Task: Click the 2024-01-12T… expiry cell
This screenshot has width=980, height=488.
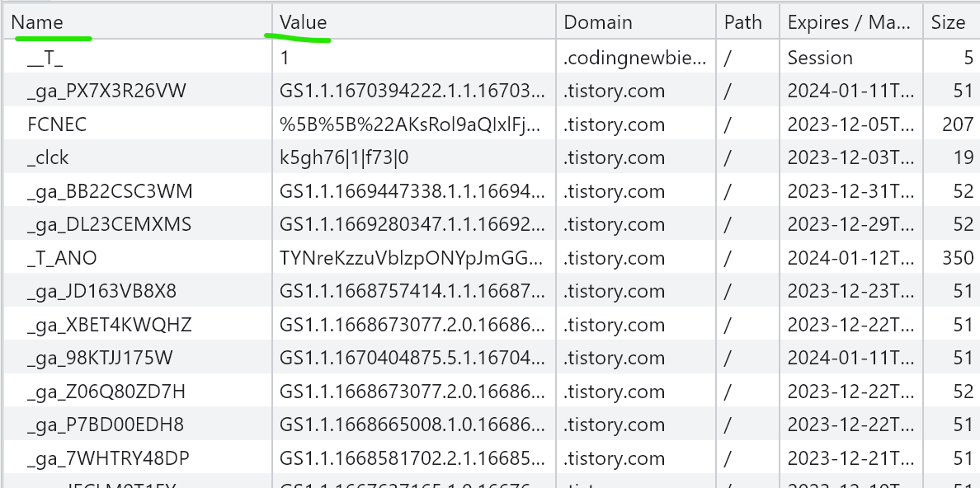Action: [850, 258]
